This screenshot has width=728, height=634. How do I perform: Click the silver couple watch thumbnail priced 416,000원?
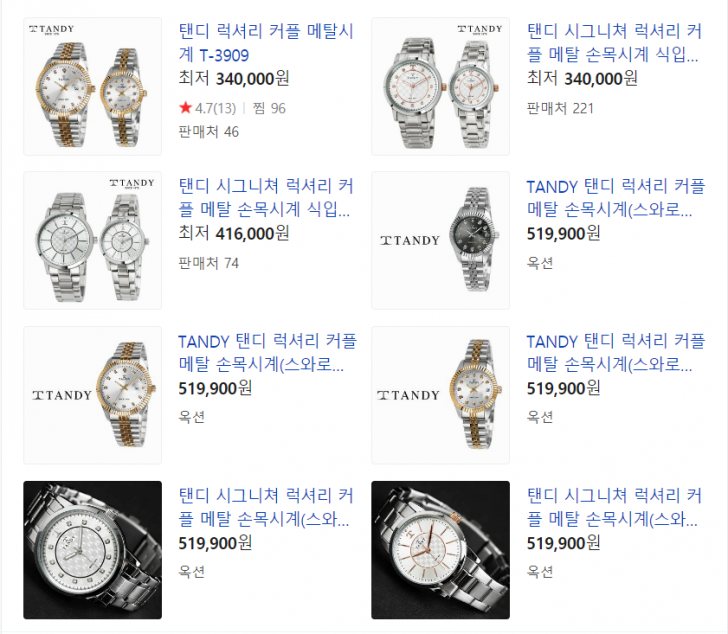[92, 240]
